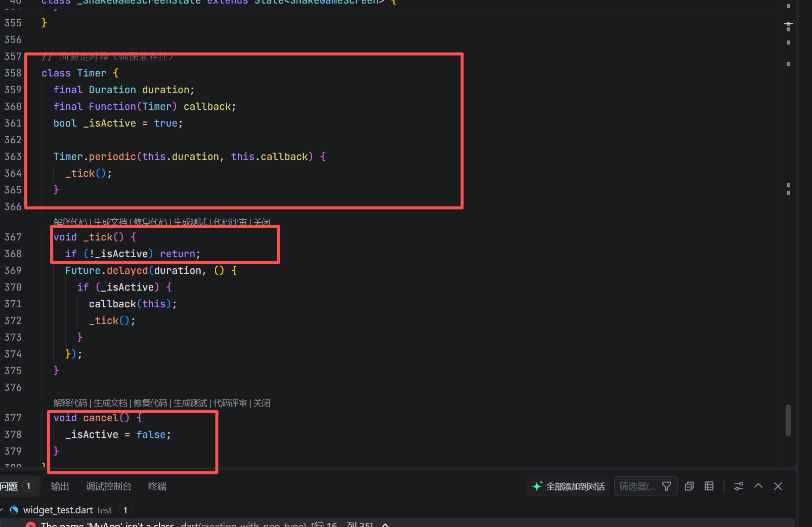This screenshot has height=527, width=812.
Task: Collapse the widget_test.dart problems group
Action: pyautogui.click(x=2, y=510)
